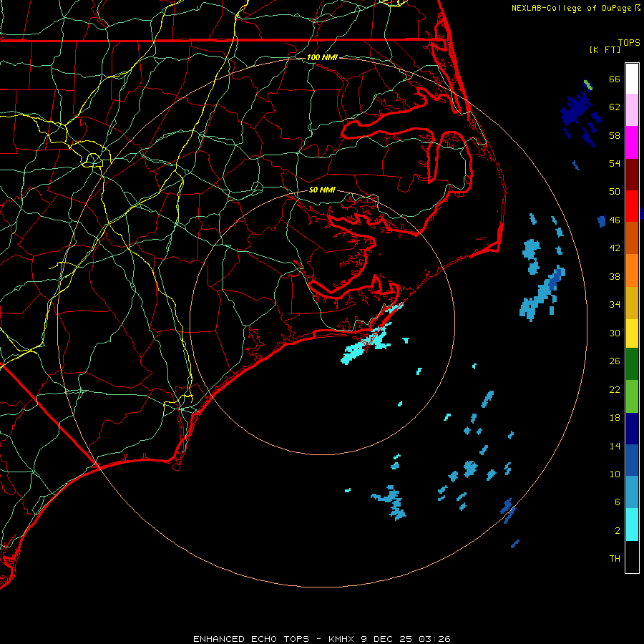
Task: Pick the bright orange swatch on the scale
Action: tap(632, 270)
